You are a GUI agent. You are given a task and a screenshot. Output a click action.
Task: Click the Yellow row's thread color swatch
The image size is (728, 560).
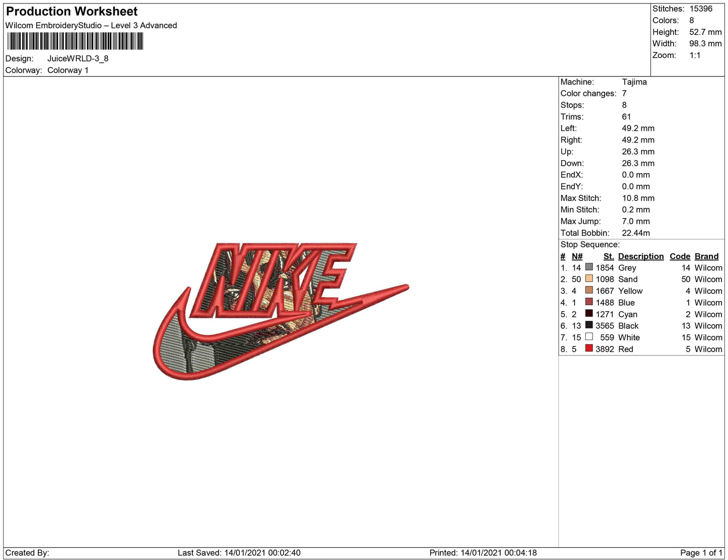[588, 290]
